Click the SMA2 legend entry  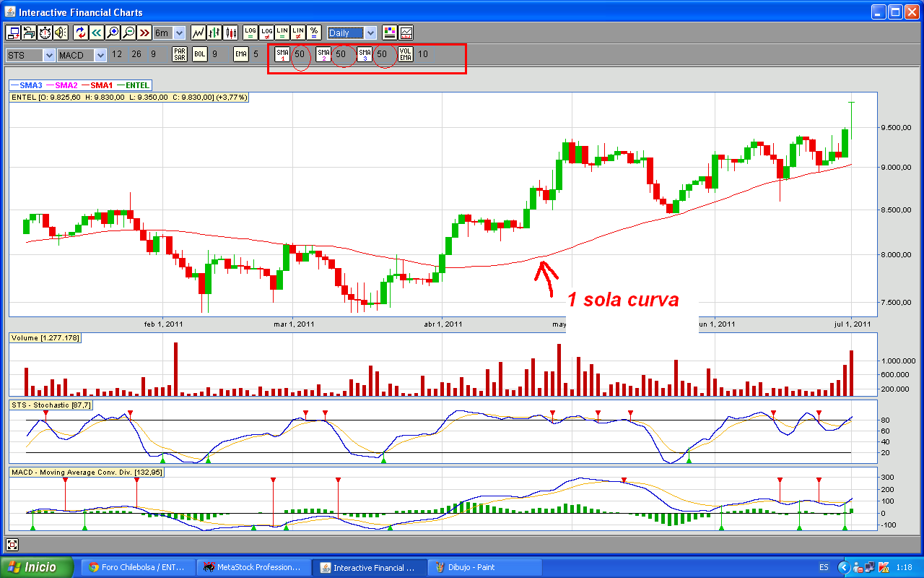[61, 85]
